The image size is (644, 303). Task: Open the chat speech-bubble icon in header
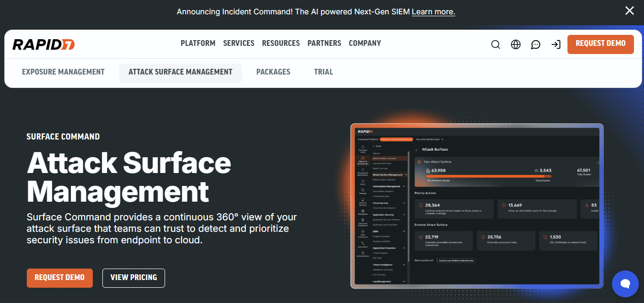536,44
